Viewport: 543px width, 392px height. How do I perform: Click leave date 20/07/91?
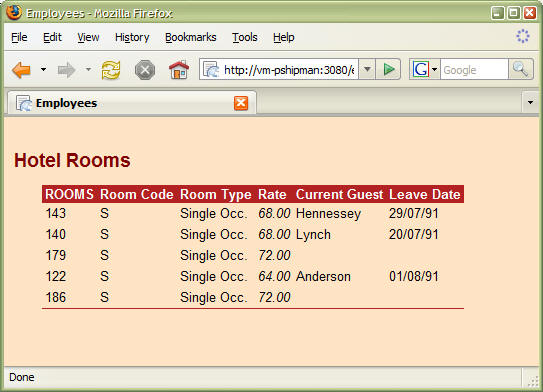tap(414, 234)
